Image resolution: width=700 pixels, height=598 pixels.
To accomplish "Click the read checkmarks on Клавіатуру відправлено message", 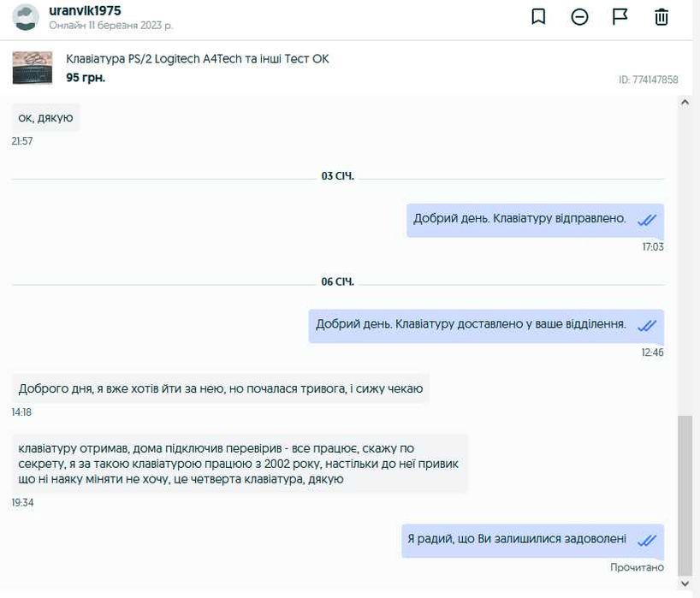I will tap(647, 220).
